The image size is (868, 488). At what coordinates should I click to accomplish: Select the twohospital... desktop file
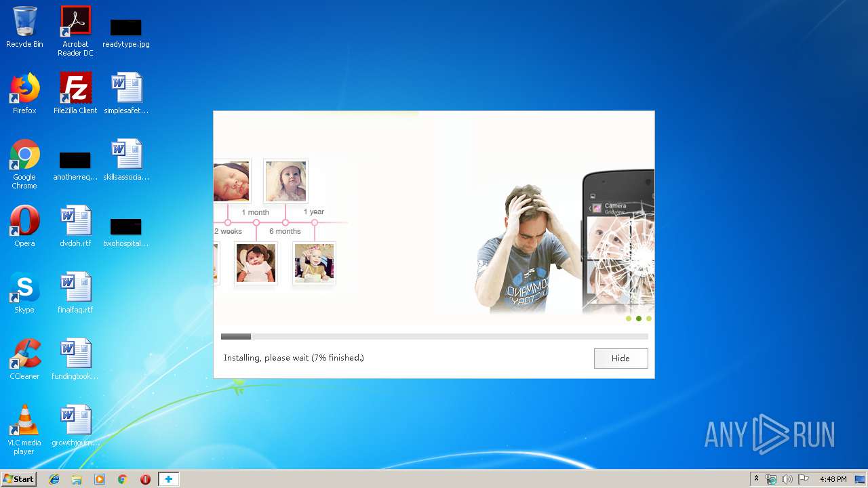tap(126, 232)
